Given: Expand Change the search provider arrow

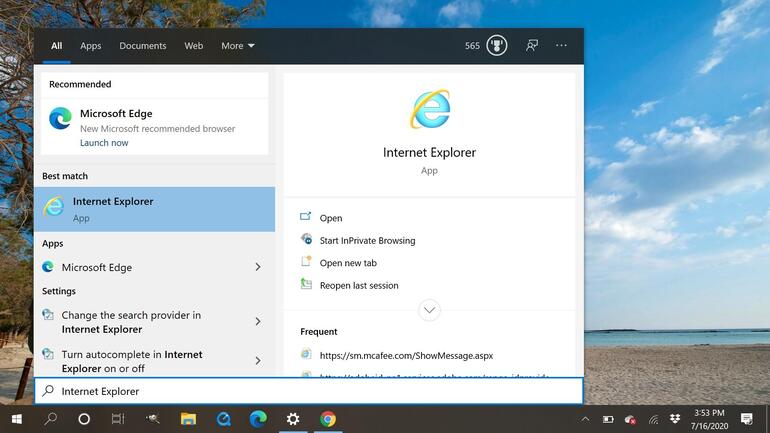Looking at the screenshot, I should [x=258, y=321].
